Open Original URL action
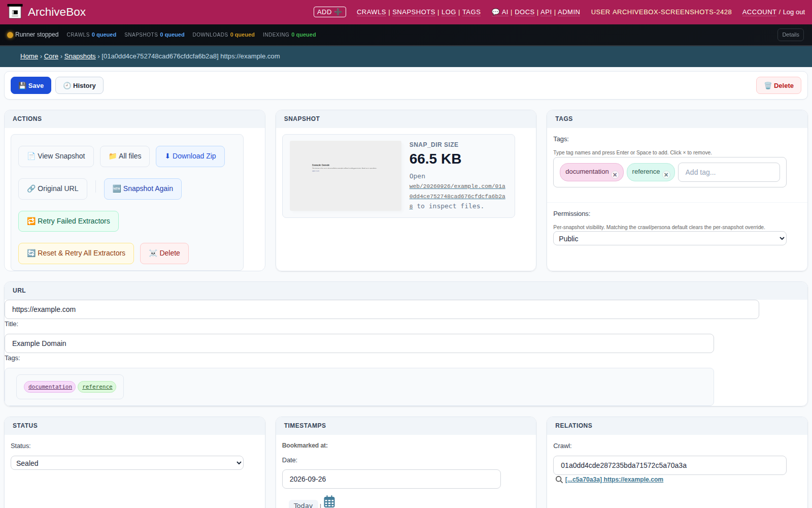The image size is (812, 508). point(53,189)
